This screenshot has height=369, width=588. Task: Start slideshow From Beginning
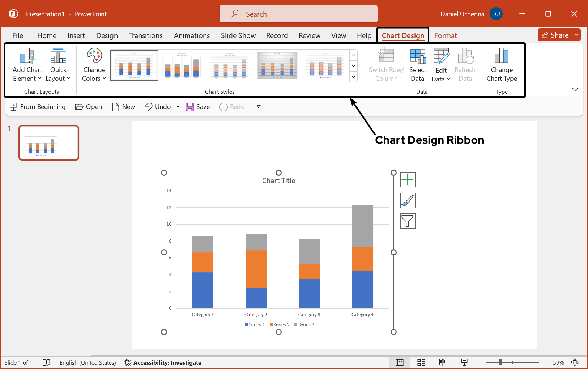[37, 106]
